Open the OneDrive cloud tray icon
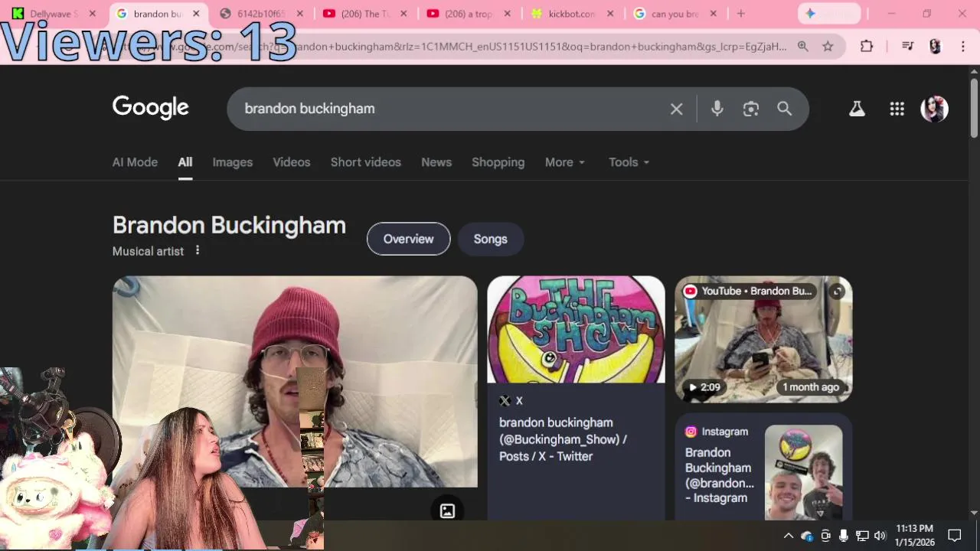 [x=807, y=536]
